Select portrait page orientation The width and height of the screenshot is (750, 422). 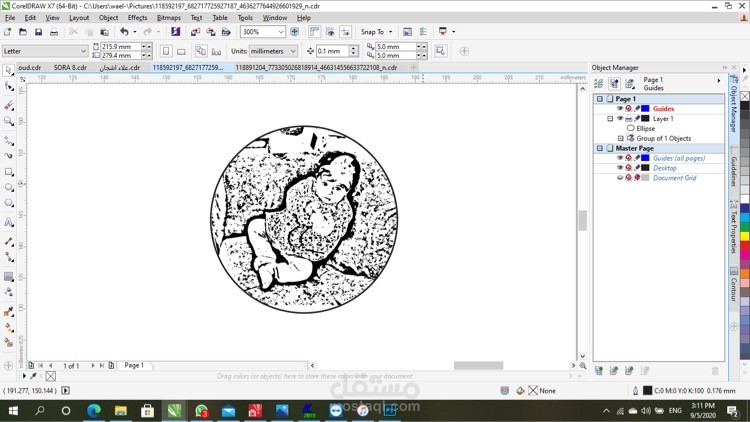pyautogui.click(x=166, y=51)
